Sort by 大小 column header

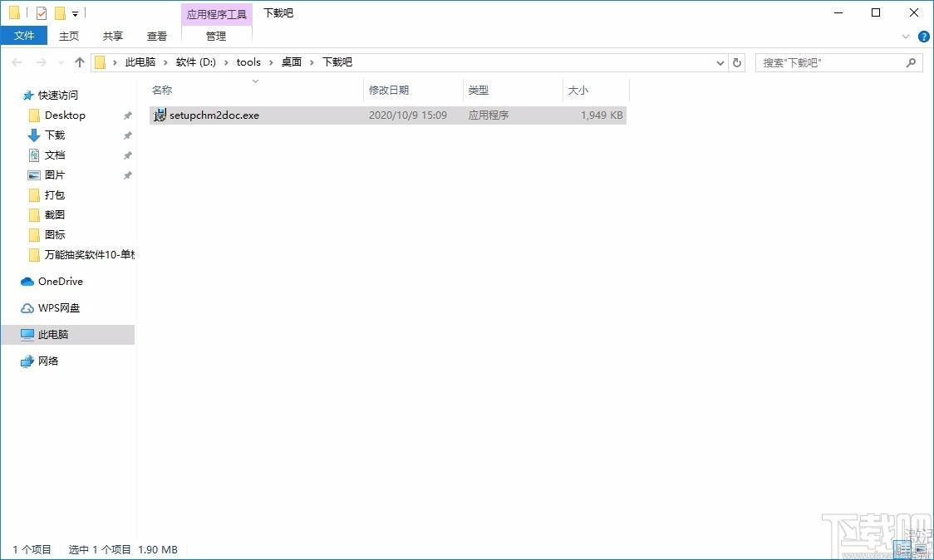click(x=578, y=90)
